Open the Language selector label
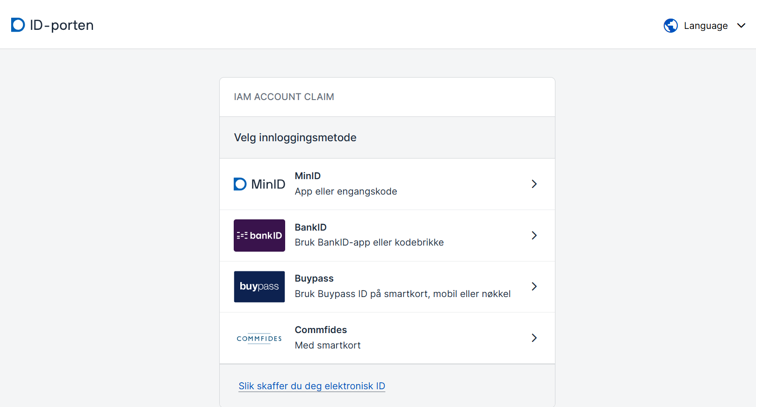The height and width of the screenshot is (408, 757). tap(705, 26)
